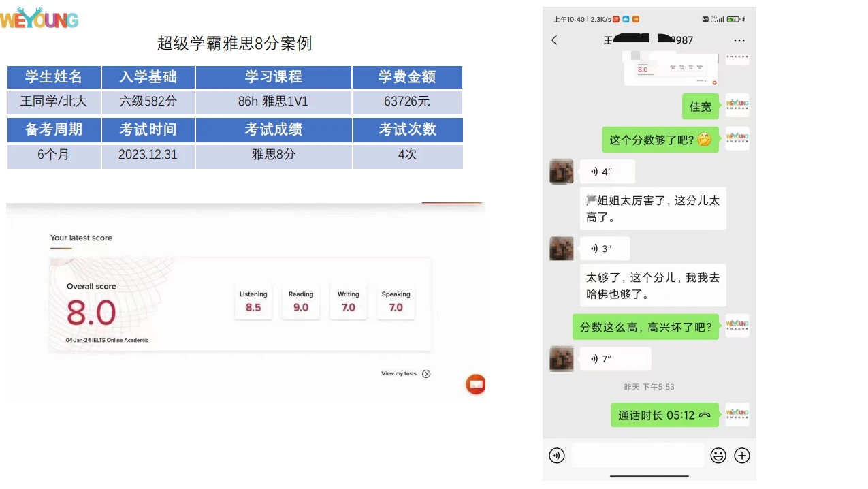
Task: Click the 考试次数 table header
Action: click(407, 129)
